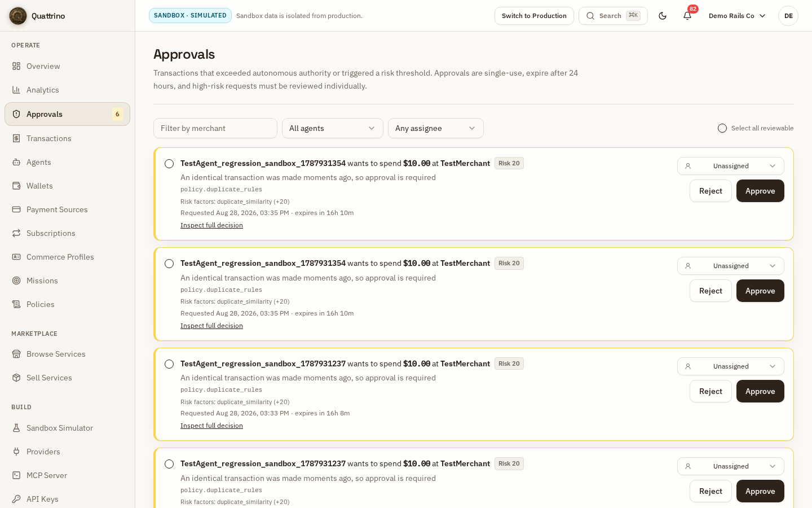Toggle dark mode moon icon

pos(663,16)
